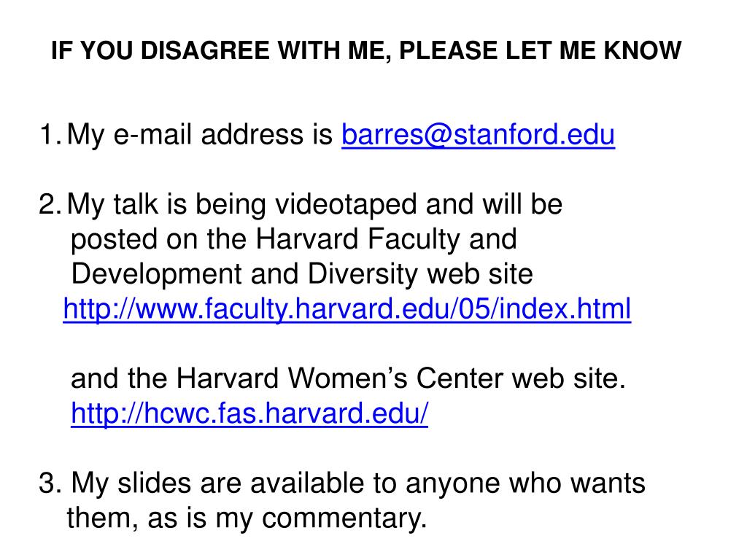Click list number 3 marker
This screenshot has height=560, width=747.
coord(50,483)
